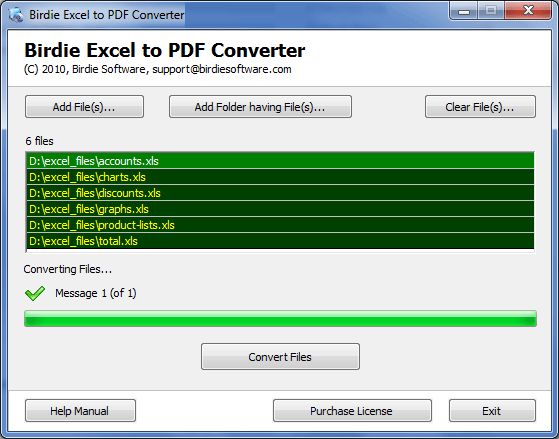Exit the application via Exit button
Screen dimensions: 559x439
(492, 410)
